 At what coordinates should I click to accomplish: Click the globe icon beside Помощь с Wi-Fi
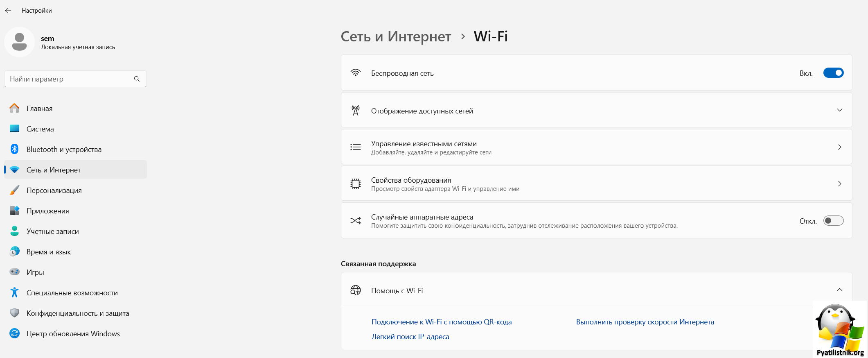point(356,290)
